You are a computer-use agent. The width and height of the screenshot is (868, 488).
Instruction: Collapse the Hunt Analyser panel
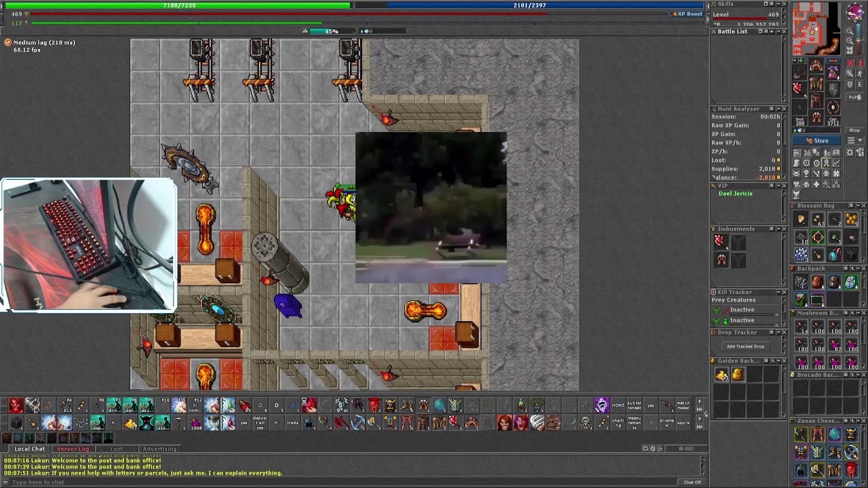click(778, 108)
